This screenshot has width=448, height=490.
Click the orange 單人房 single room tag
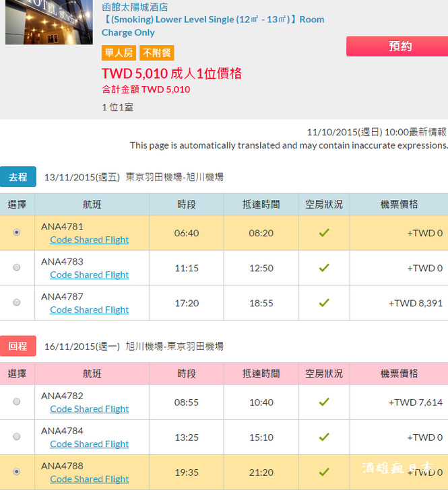coord(119,53)
